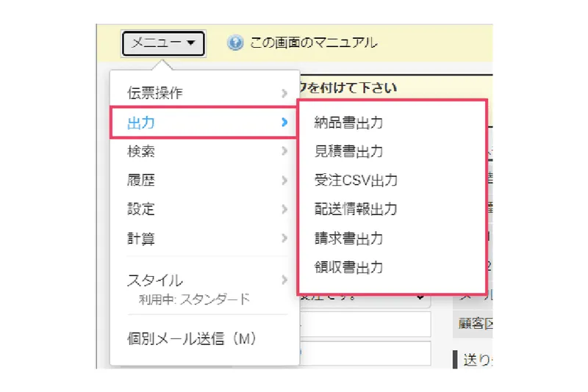Expand the blue 出力 submenu arrow

[x=284, y=122]
